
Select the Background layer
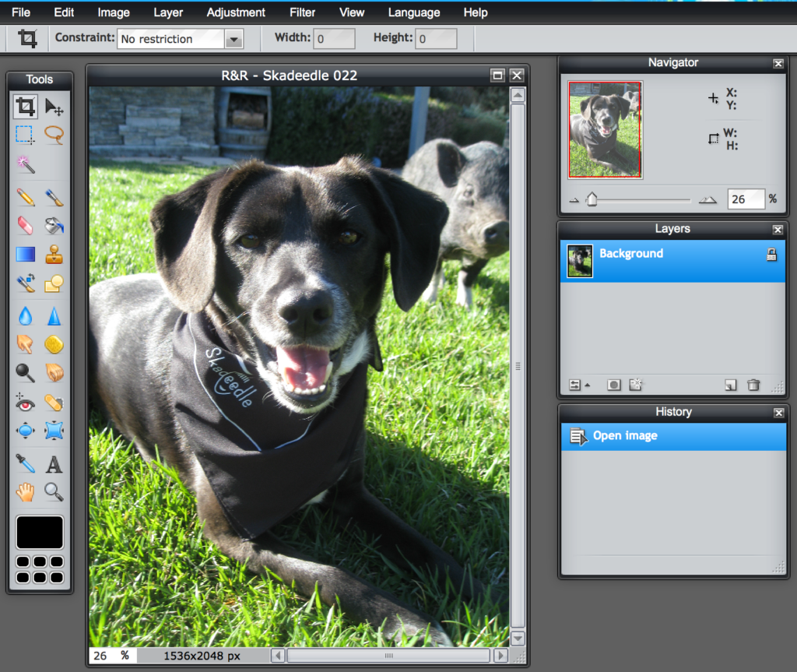tap(630, 253)
